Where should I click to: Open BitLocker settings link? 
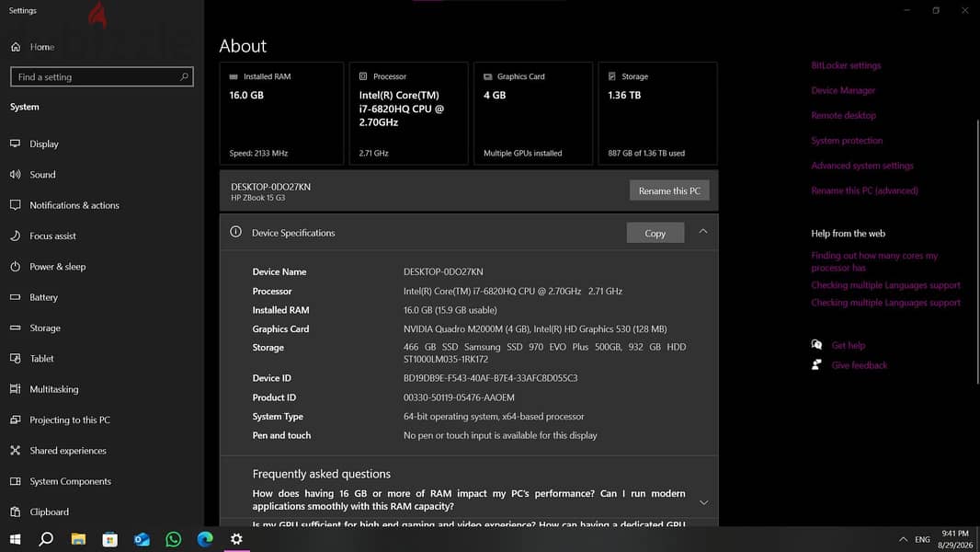tap(846, 65)
